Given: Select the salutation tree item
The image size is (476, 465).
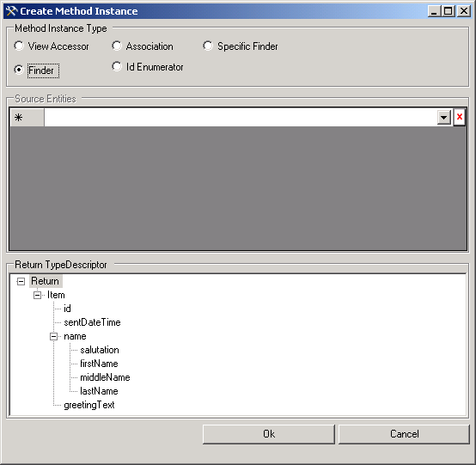Looking at the screenshot, I should coord(100,350).
